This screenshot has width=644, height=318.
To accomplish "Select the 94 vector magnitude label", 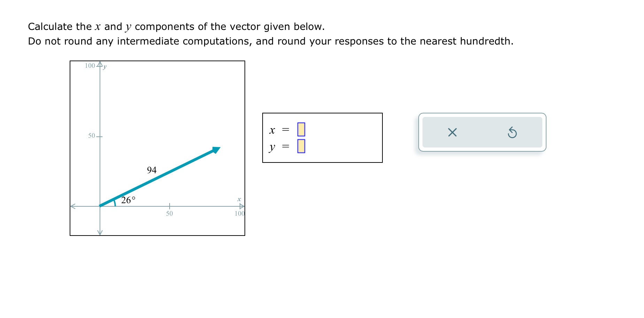I will pos(151,170).
